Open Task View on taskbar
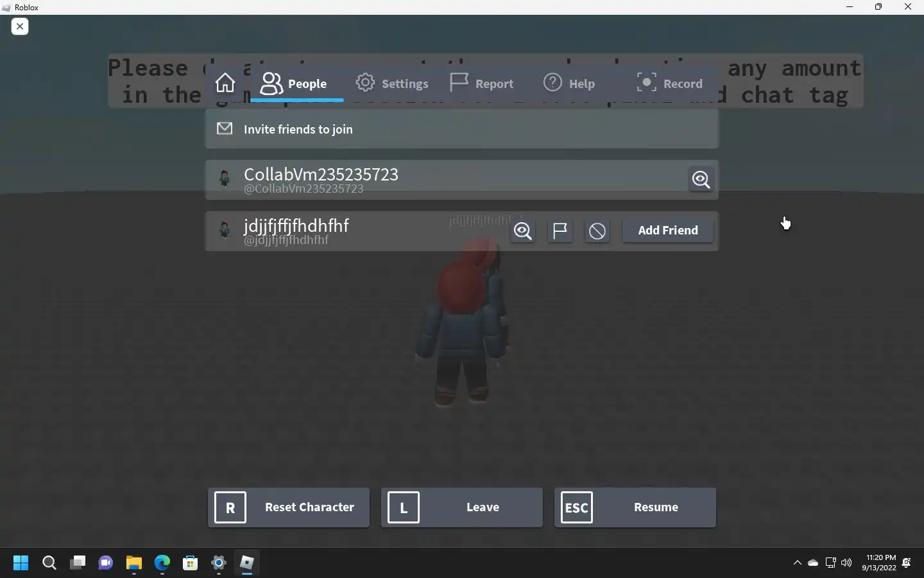 (78, 563)
